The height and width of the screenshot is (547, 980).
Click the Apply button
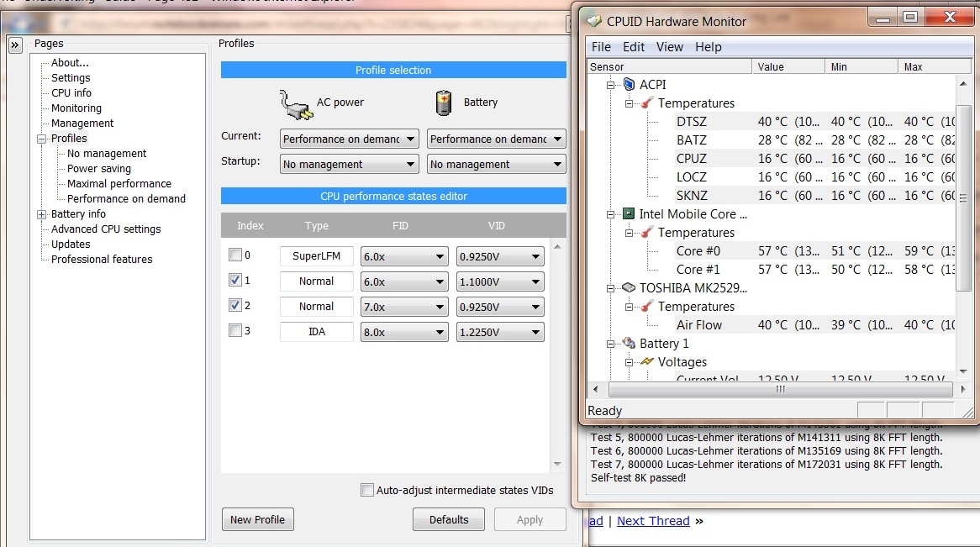[530, 519]
